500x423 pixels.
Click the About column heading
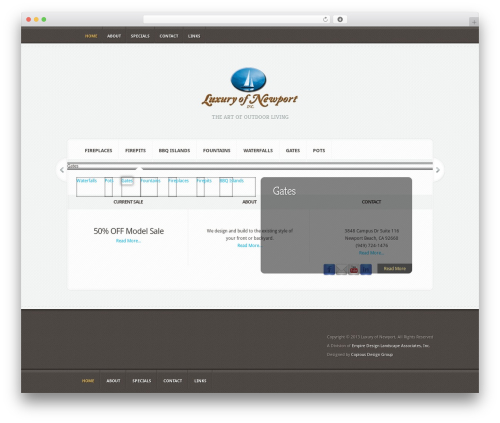click(249, 202)
